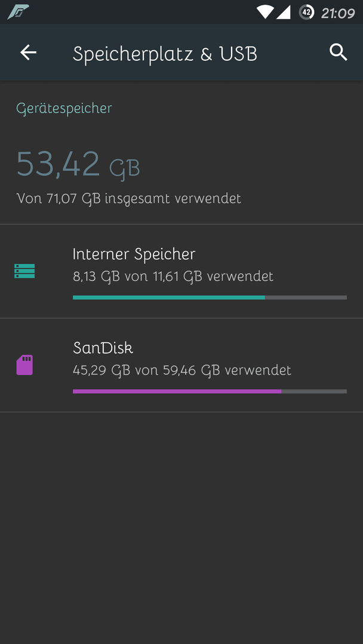Open the SanDisk storage entry
The width and height of the screenshot is (363, 644).
coord(181,365)
